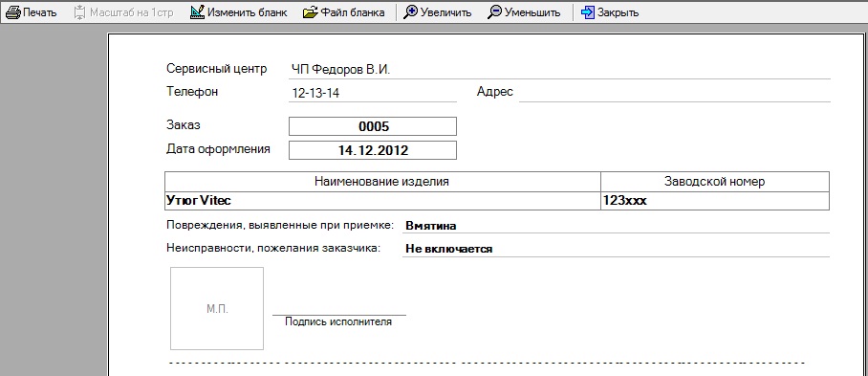Click the Дата оформления label

click(x=218, y=148)
